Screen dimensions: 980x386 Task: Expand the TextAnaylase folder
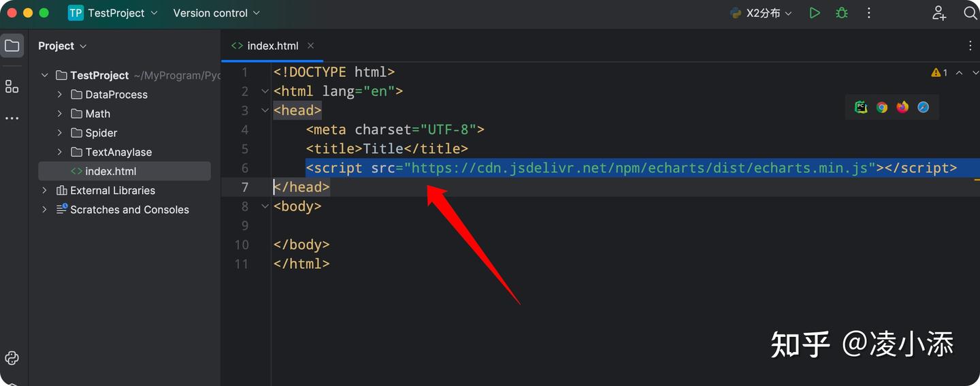(x=60, y=152)
